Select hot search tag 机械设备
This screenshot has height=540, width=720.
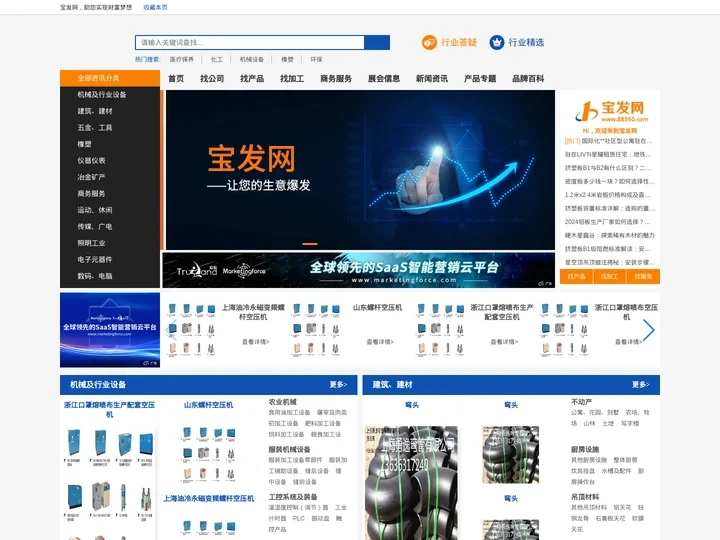pyautogui.click(x=252, y=59)
